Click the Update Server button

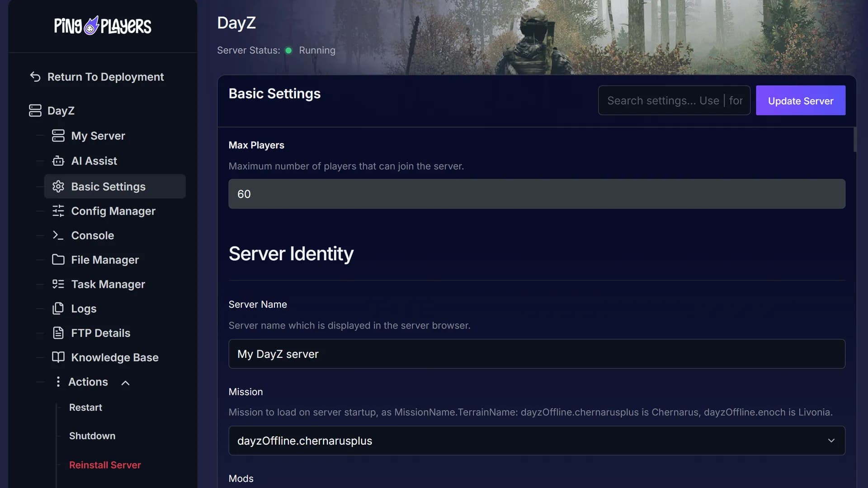click(x=800, y=100)
